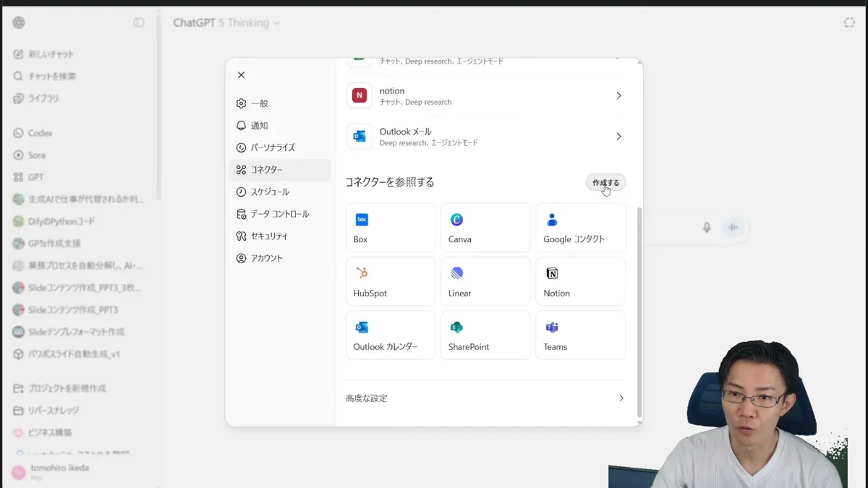Open the アカウント tab
Viewport: 868px width, 488px height.
tap(280, 258)
